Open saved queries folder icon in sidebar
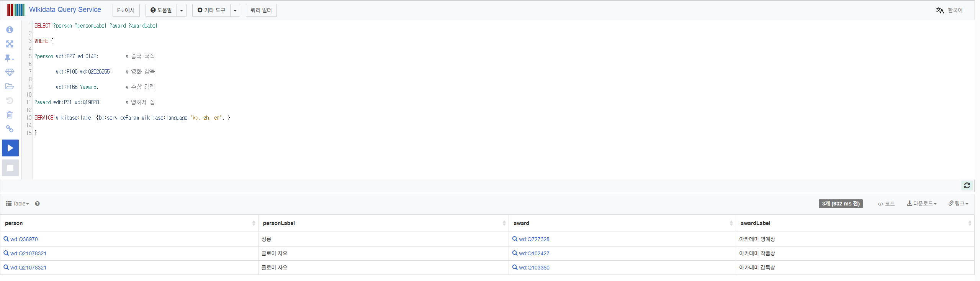This screenshot has height=281, width=980. pyautogui.click(x=10, y=87)
